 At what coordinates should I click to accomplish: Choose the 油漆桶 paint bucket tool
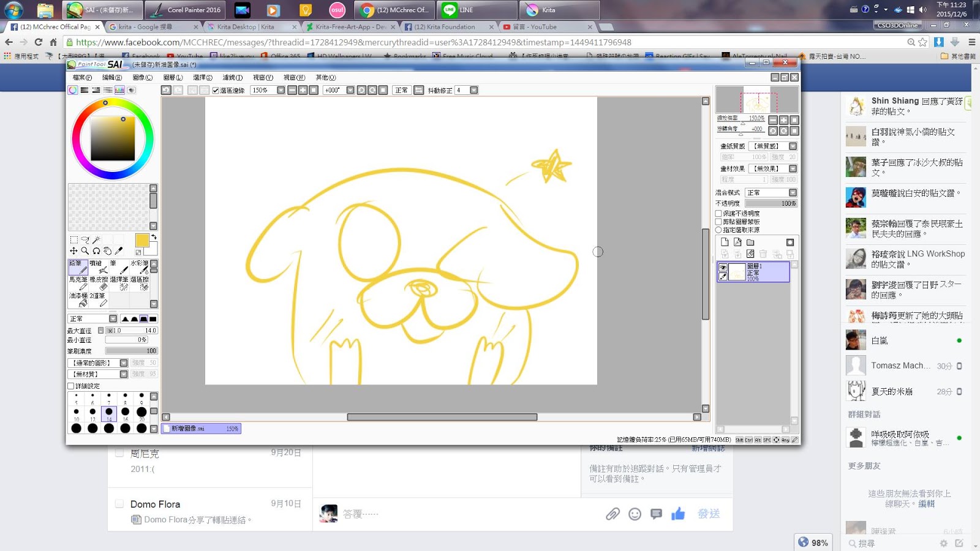coord(78,300)
